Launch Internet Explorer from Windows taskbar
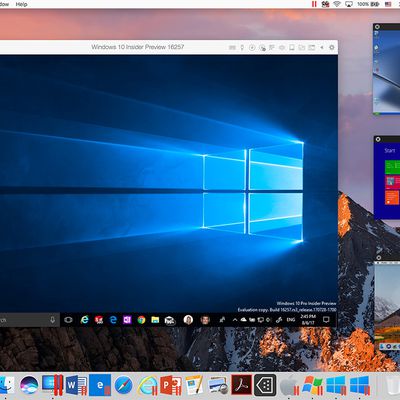 pos(84,320)
